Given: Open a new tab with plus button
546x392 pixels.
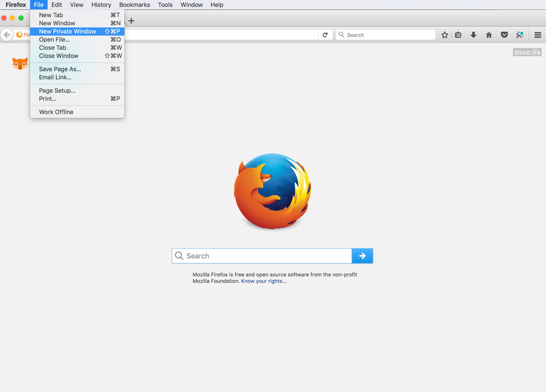Looking at the screenshot, I should (x=131, y=21).
